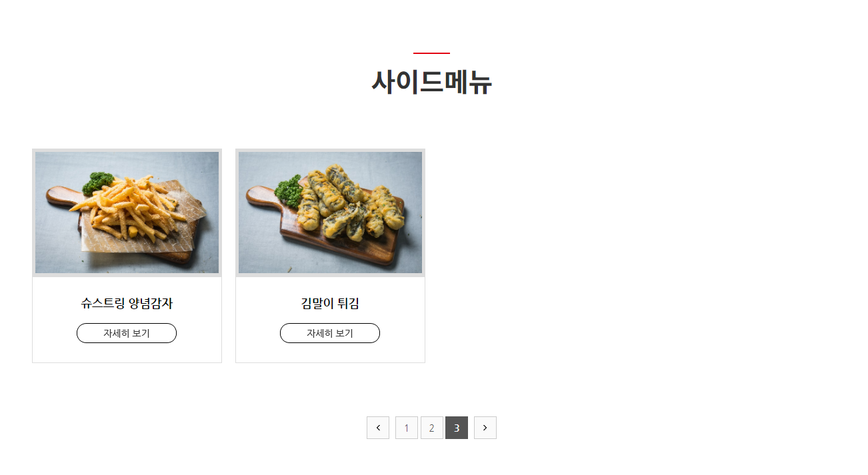Screen dimensions: 868x475
Task: Click the parsley garnish in the fries photo
Action: coord(98,182)
